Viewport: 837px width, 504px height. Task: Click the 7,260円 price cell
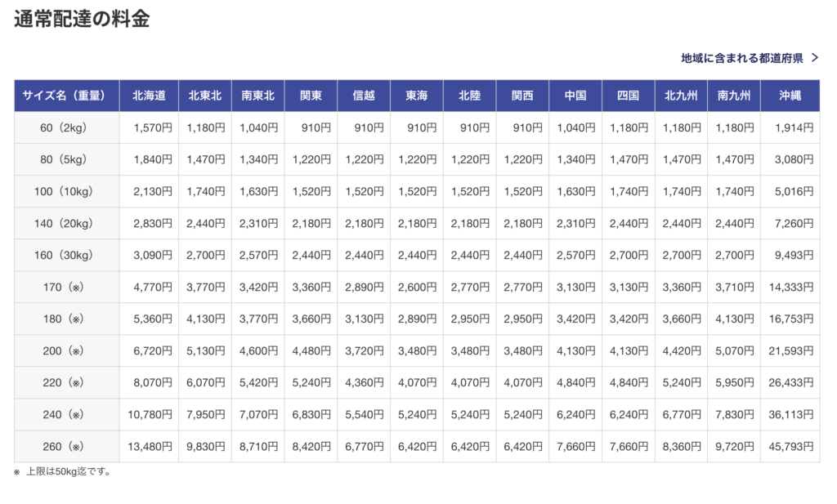click(x=790, y=223)
